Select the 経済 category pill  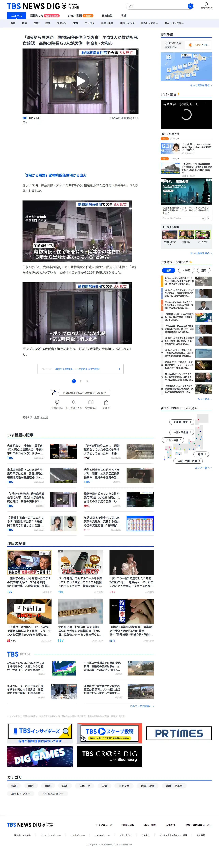coord(65,786)
